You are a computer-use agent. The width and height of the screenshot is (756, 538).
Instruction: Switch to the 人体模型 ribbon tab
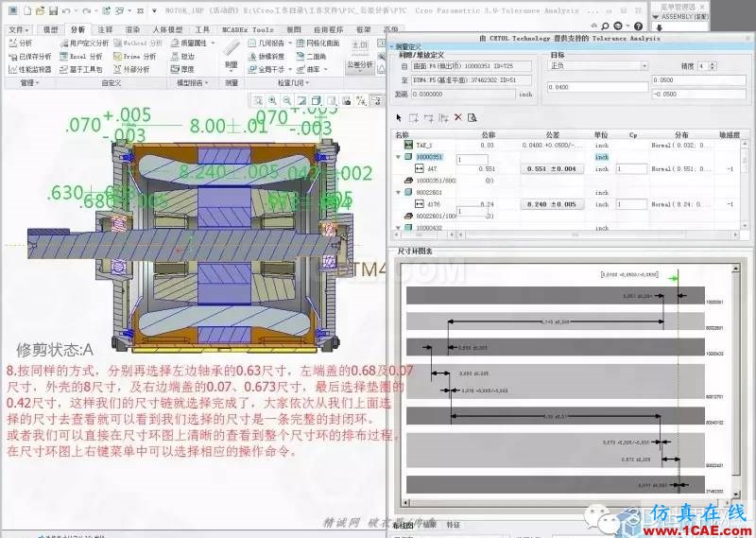[x=168, y=30]
